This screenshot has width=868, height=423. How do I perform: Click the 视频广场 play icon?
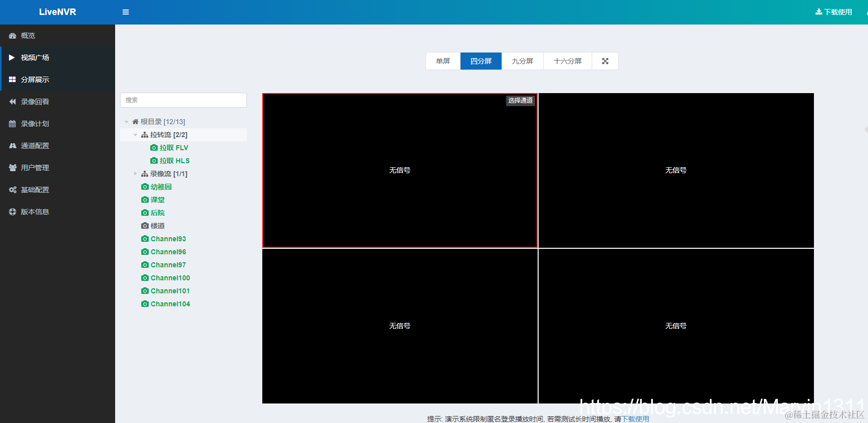[12, 58]
